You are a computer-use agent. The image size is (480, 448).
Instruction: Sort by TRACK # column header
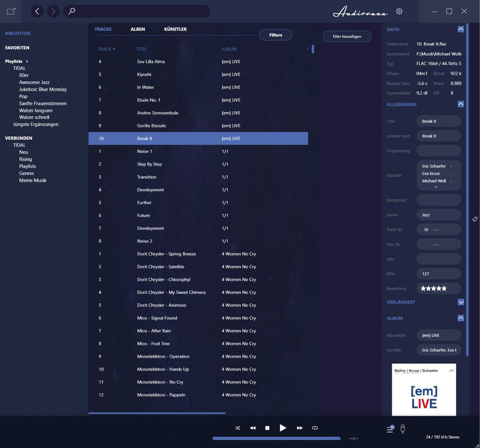107,49
